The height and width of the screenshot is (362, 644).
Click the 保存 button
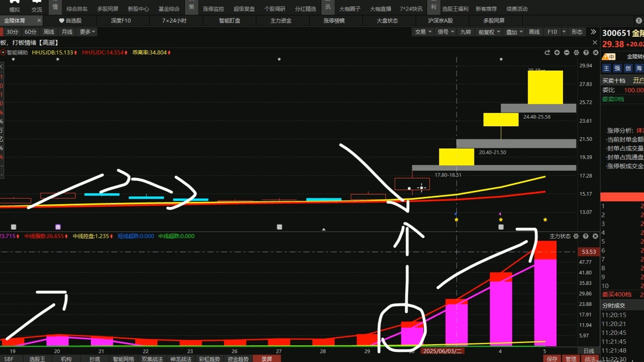[x=552, y=359]
